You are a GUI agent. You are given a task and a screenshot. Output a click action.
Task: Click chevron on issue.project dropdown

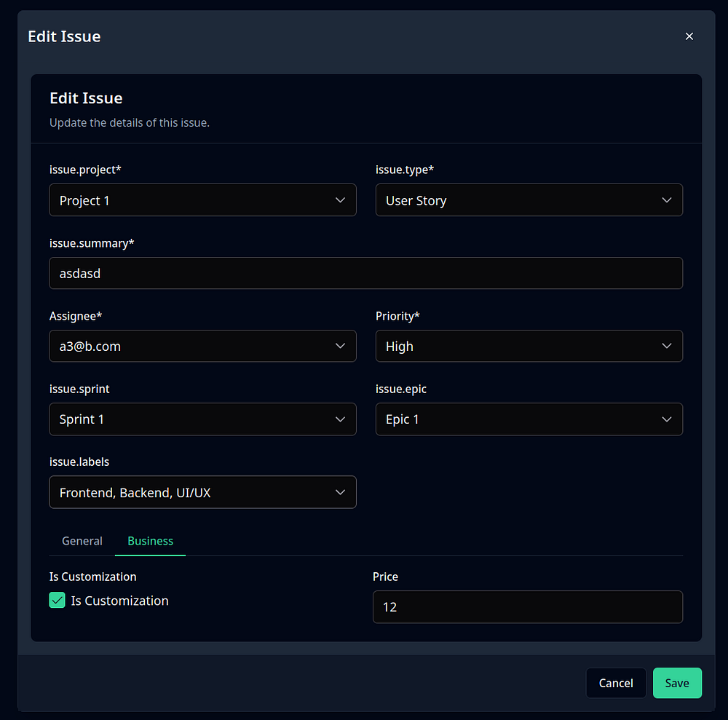[x=340, y=200]
